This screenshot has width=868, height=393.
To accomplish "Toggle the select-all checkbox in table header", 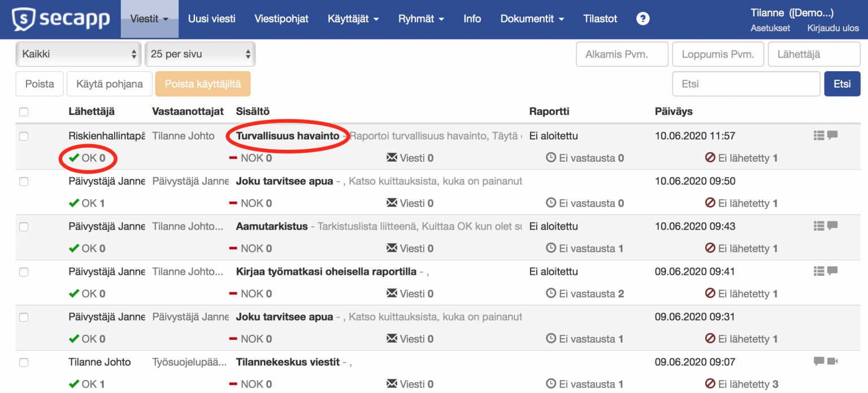I will 24,112.
